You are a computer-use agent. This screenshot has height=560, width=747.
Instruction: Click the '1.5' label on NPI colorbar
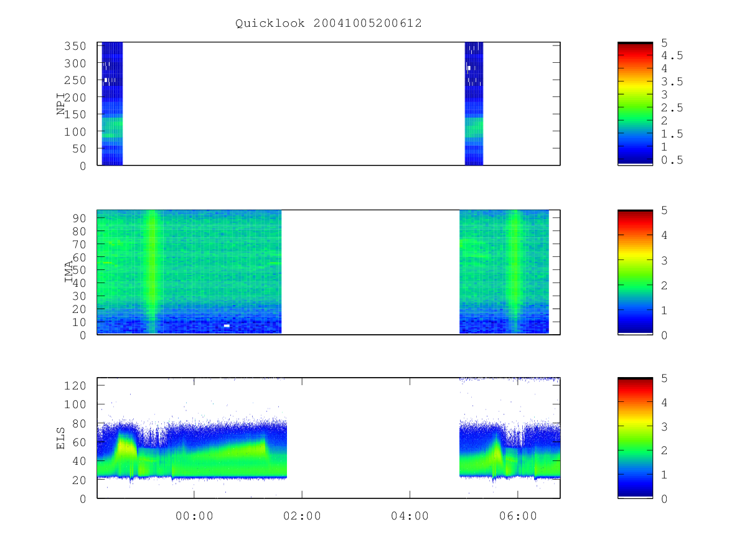[672, 134]
